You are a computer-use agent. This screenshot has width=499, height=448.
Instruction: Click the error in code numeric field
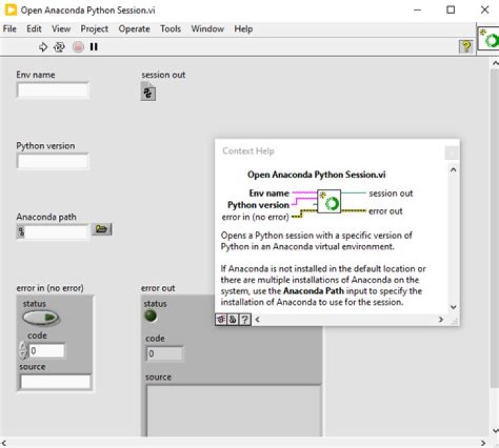point(46,350)
